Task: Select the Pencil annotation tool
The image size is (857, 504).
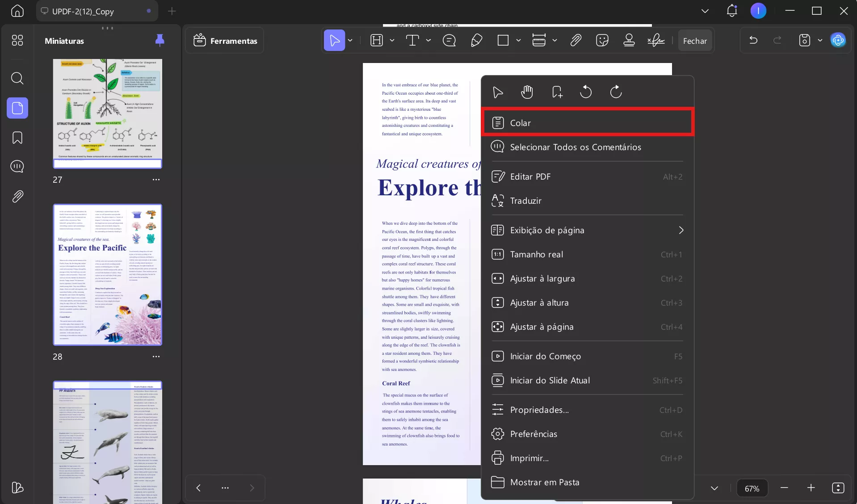Action: [x=476, y=40]
